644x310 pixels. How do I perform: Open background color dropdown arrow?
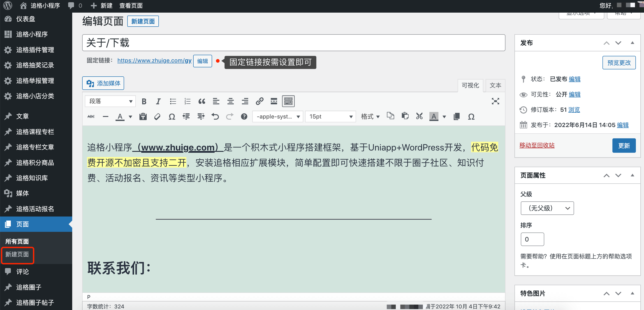[444, 116]
